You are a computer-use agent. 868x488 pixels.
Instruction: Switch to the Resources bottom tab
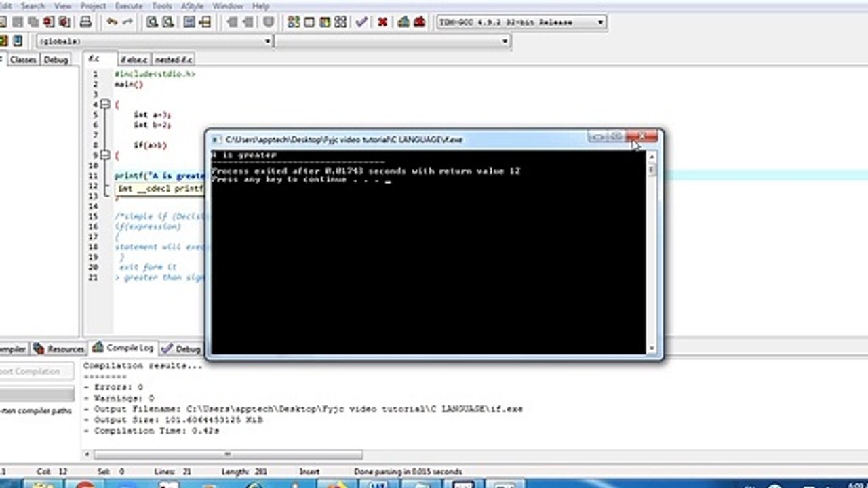tap(59, 349)
